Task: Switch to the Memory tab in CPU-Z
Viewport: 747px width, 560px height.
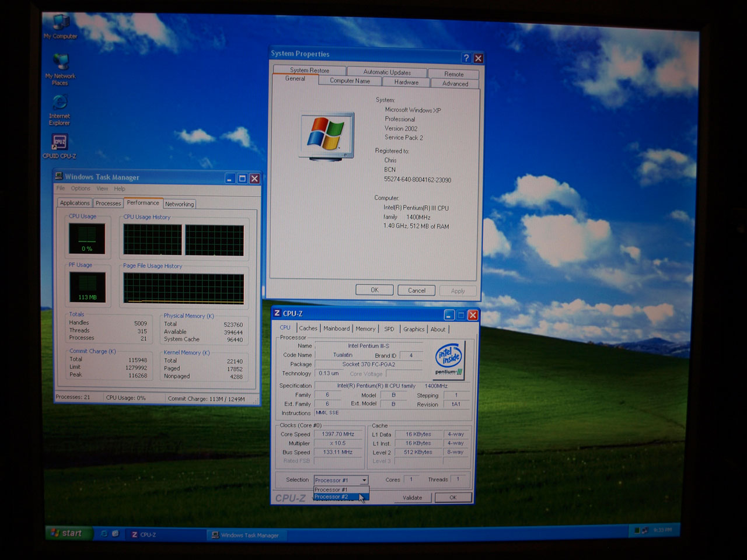Action: (x=365, y=329)
